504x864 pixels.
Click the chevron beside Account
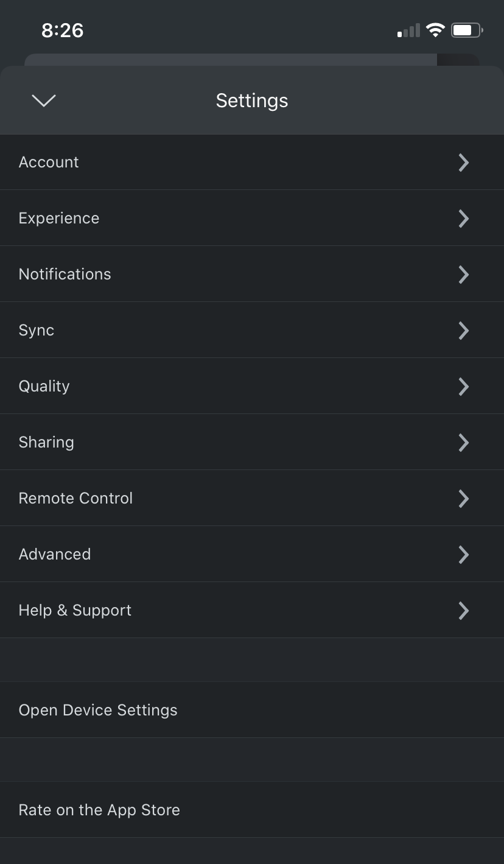464,162
